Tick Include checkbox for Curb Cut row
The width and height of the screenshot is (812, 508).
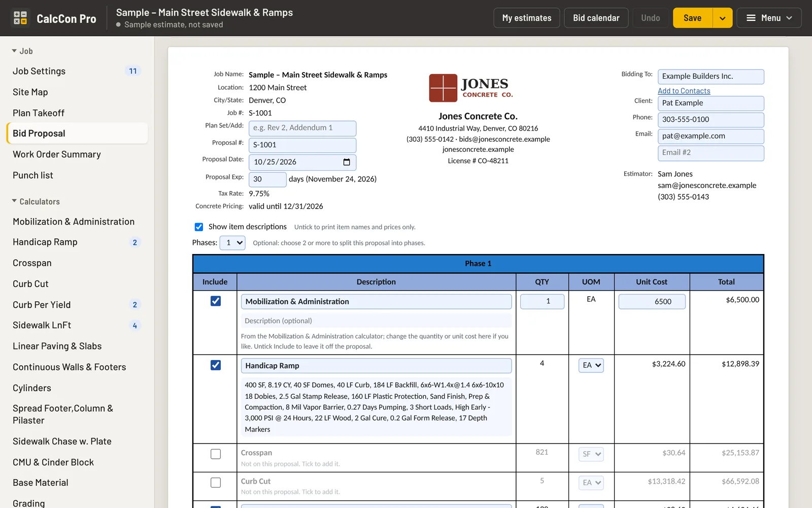216,483
